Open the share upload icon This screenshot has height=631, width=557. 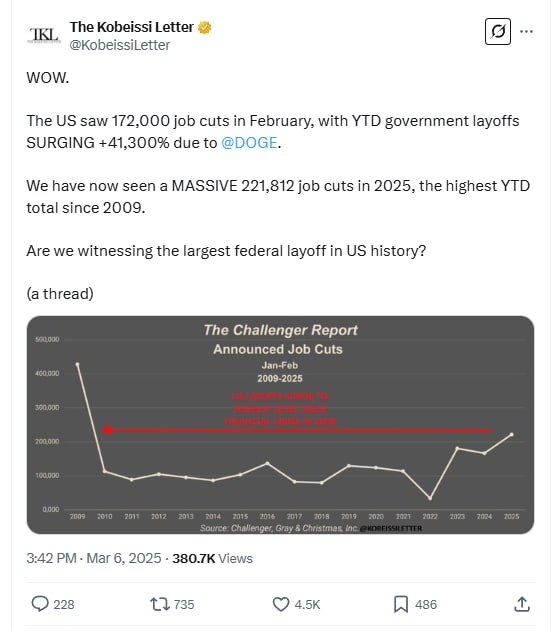[x=522, y=604]
